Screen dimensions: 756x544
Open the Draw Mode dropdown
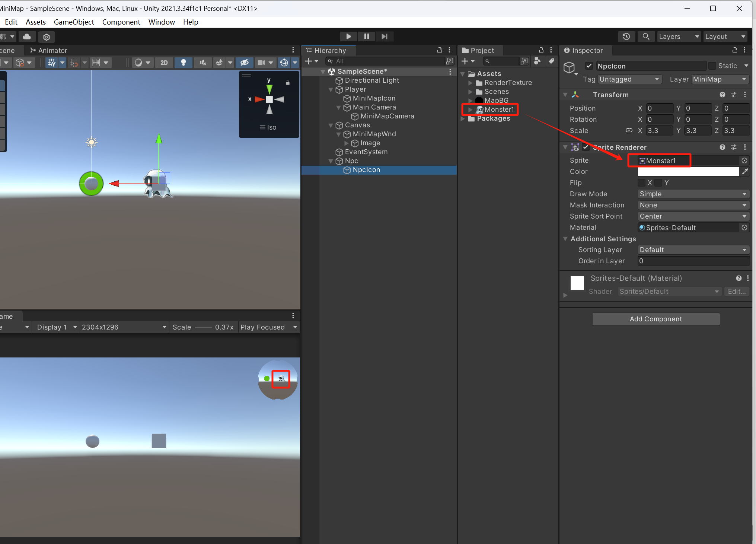(693, 194)
